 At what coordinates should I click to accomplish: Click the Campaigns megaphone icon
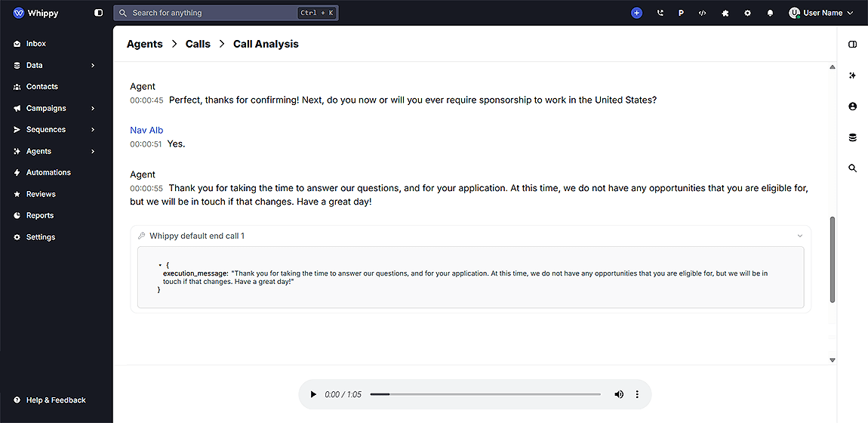pyautogui.click(x=17, y=108)
